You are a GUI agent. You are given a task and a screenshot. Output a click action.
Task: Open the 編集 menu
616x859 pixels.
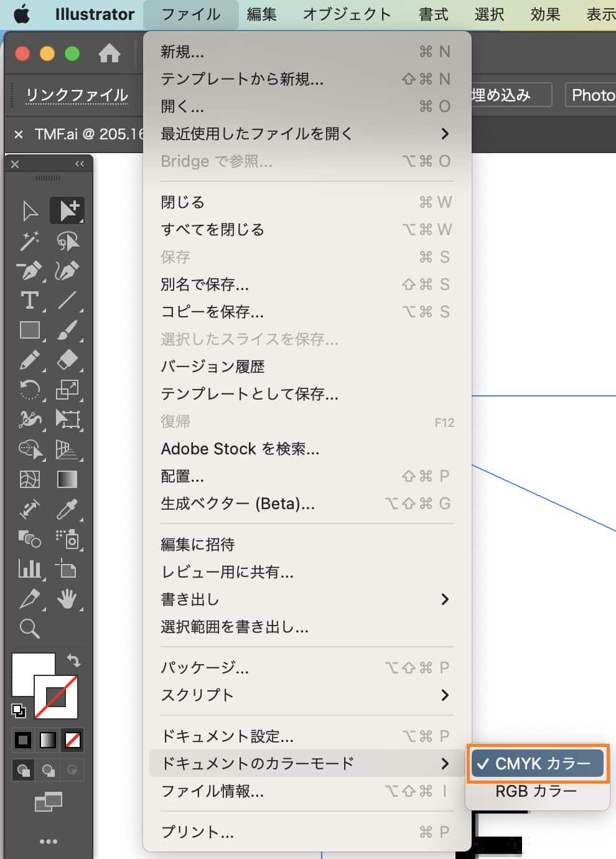(x=262, y=14)
